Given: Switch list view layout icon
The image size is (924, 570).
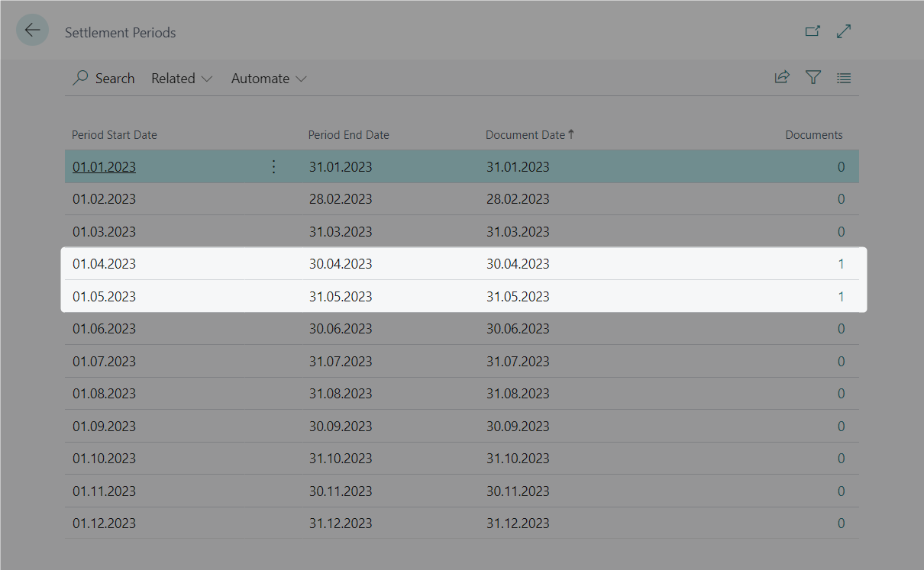Looking at the screenshot, I should point(844,78).
